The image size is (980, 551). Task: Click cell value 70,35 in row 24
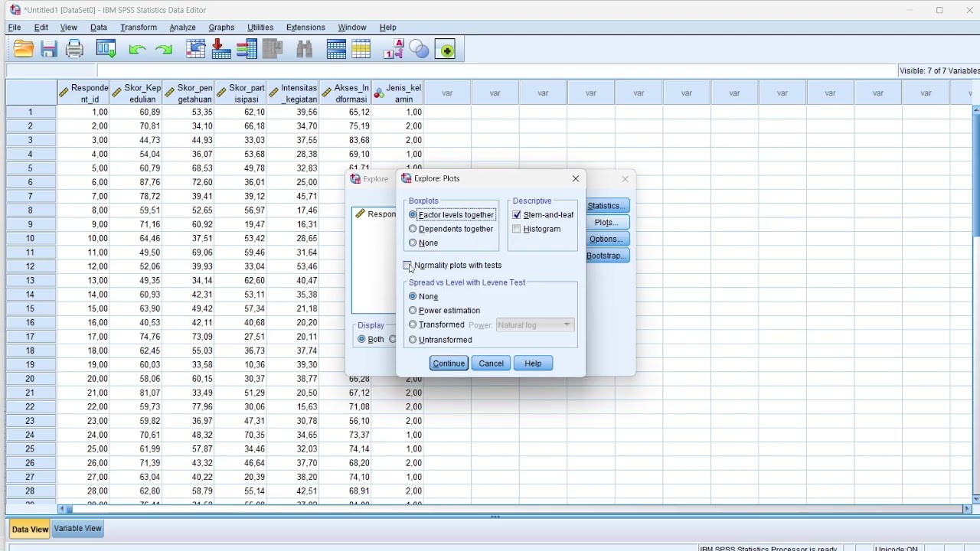(241, 435)
